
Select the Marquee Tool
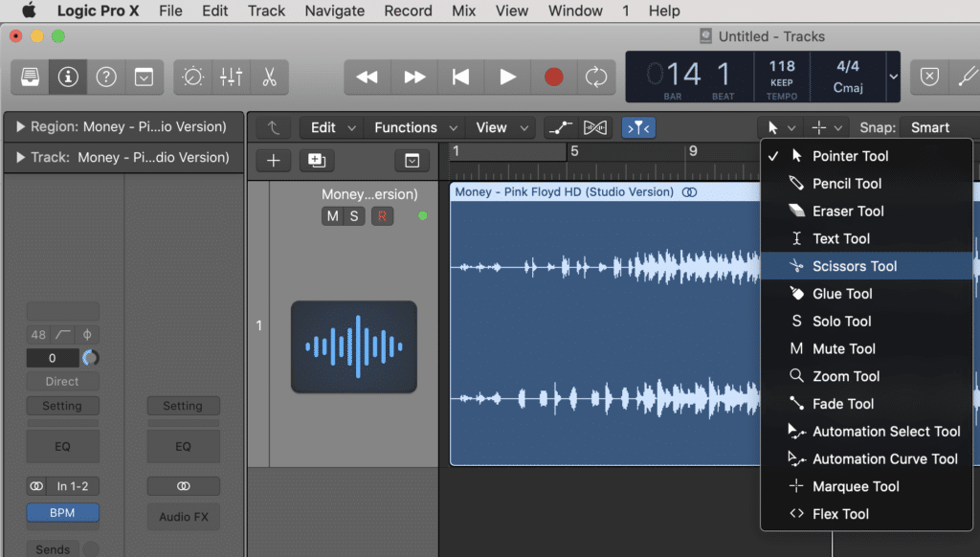[x=852, y=486]
